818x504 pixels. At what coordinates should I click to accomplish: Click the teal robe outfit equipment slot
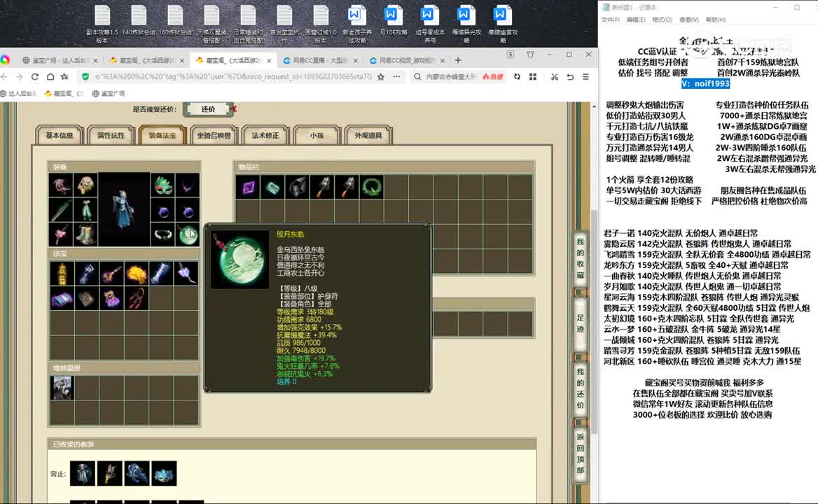pos(86,211)
